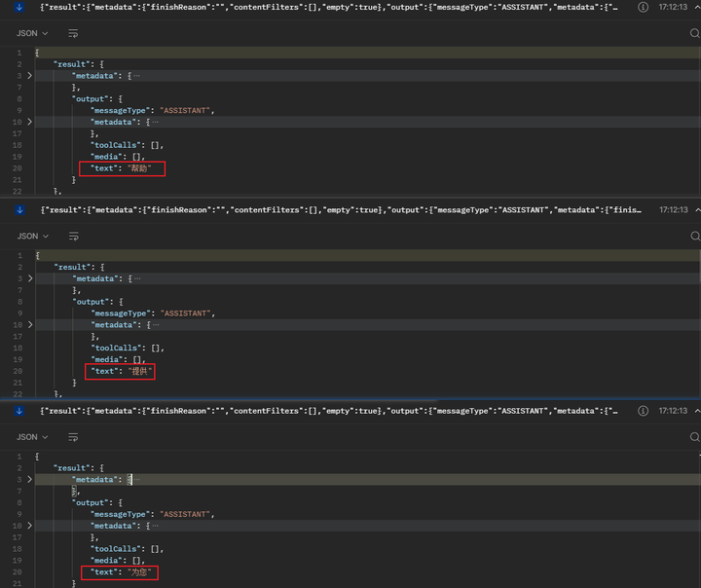Click the "text": "提供" line

(x=121, y=371)
